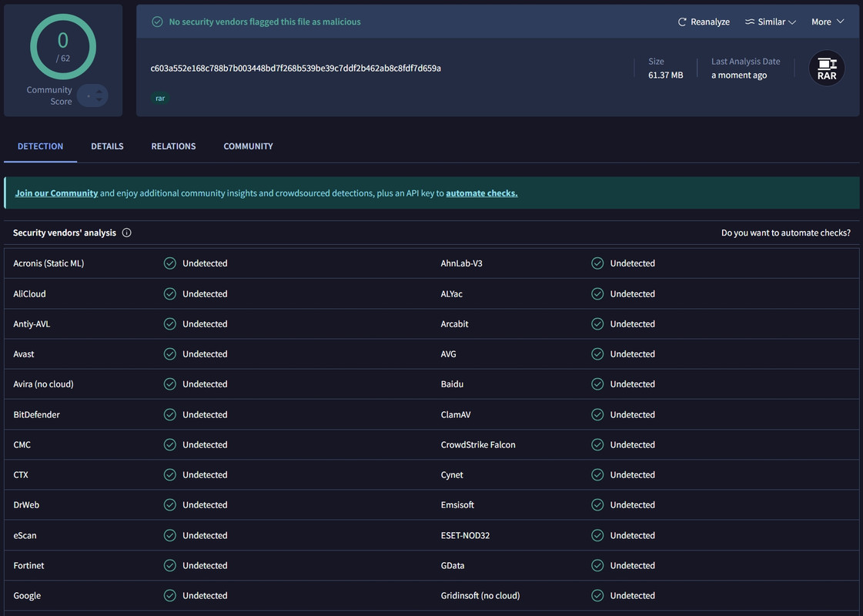
Task: Click the AliCloud undetected check icon
Action: [x=170, y=294]
